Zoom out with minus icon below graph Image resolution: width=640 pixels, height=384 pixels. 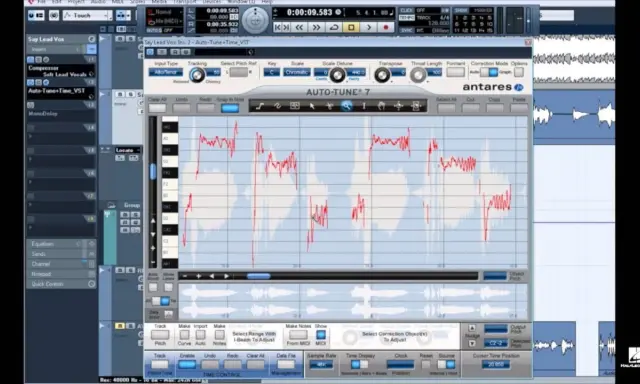pyautogui.click(x=185, y=276)
